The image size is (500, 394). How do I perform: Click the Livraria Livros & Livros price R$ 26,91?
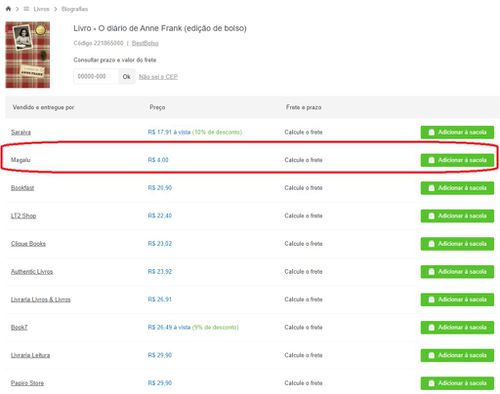pyautogui.click(x=160, y=299)
